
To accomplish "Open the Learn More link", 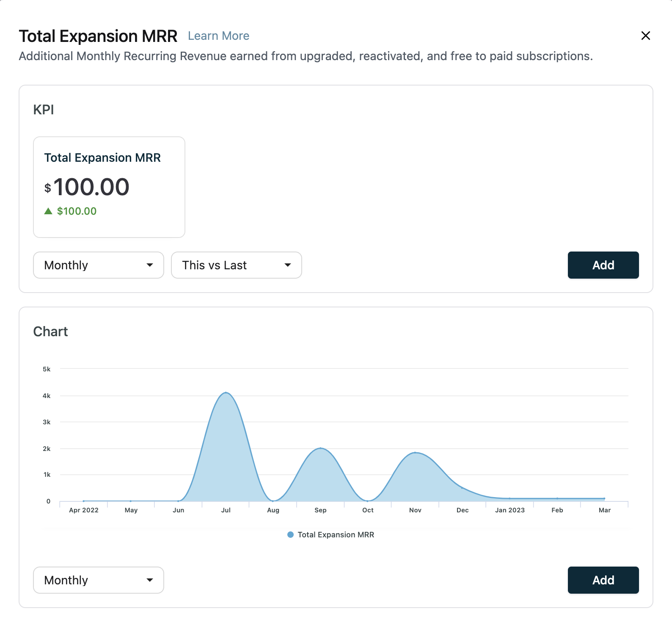I will click(x=218, y=36).
